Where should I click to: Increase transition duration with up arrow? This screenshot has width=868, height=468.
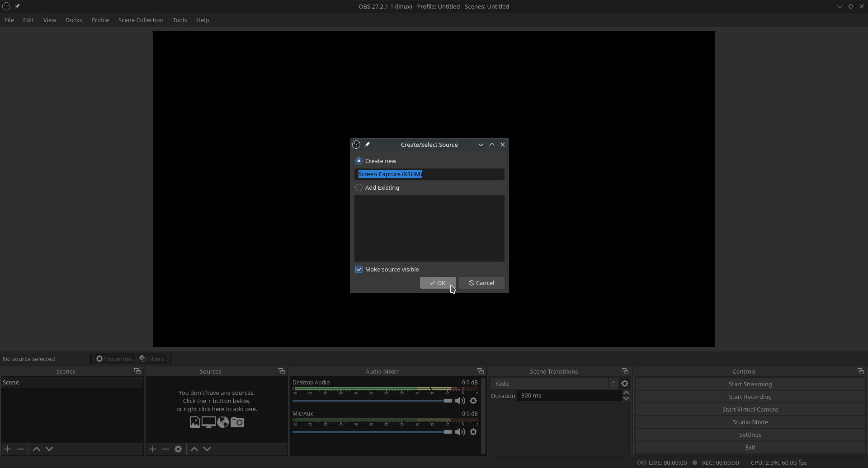626,393
